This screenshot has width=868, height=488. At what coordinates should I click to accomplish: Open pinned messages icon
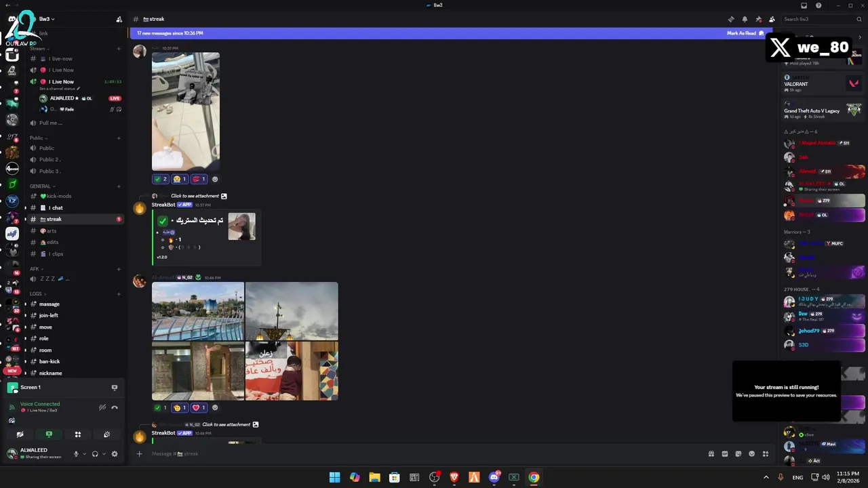pyautogui.click(x=758, y=19)
